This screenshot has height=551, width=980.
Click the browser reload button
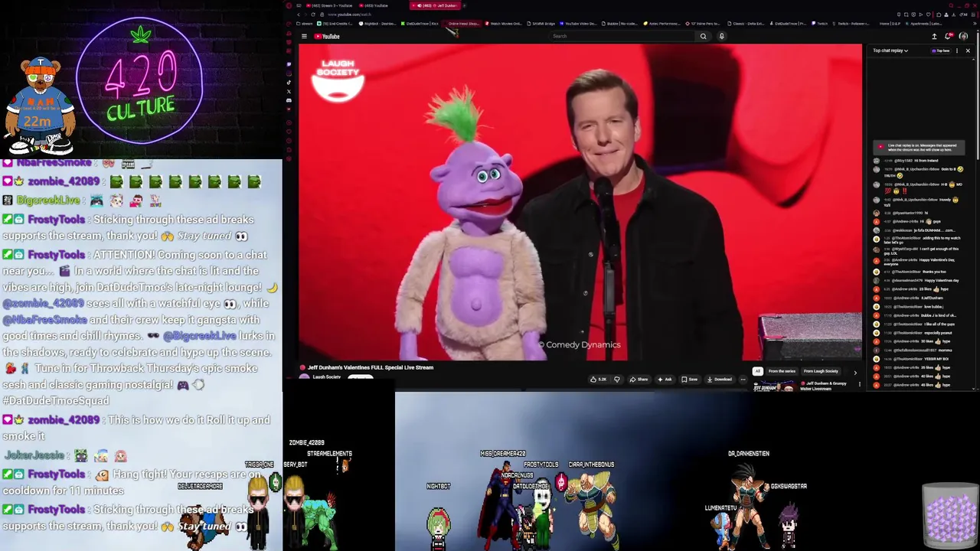click(x=312, y=15)
